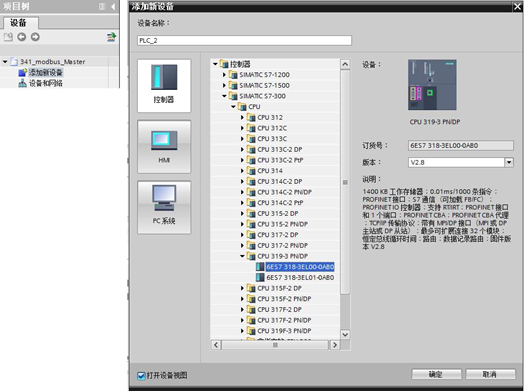Click the CPU 317-2 DP folder icon

(x=251, y=235)
